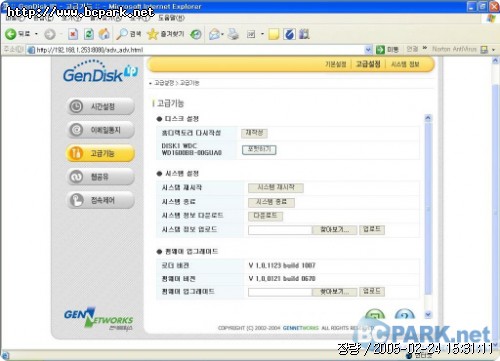This screenshot has width=500, height=361.
Task: Switch to the 고급설정 top tab
Action: point(368,64)
